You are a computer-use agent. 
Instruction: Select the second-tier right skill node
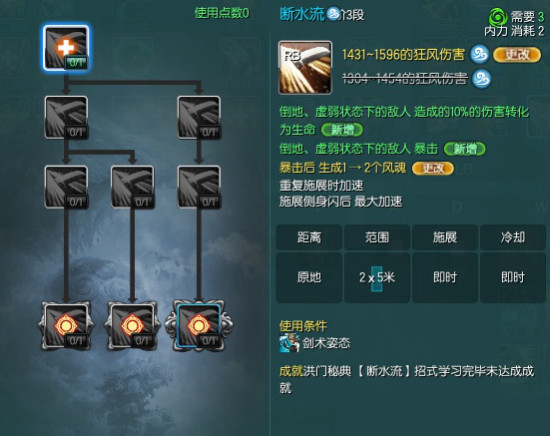(199, 118)
